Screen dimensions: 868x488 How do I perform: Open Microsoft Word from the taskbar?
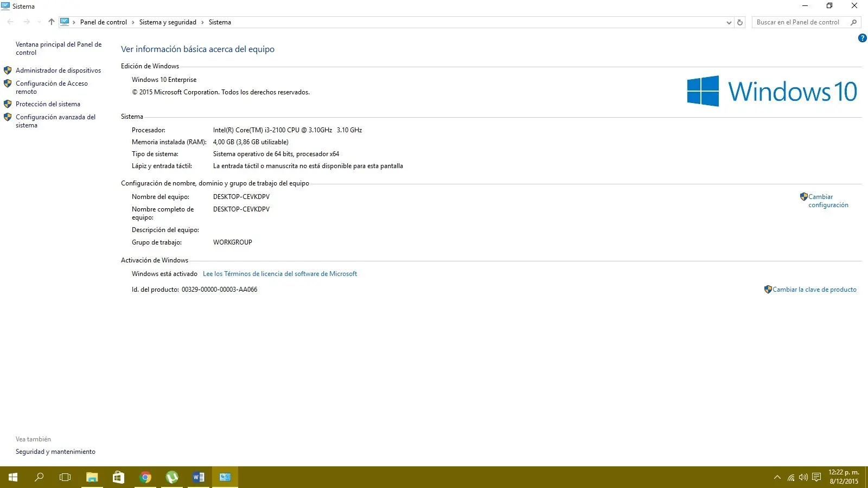[x=199, y=477]
